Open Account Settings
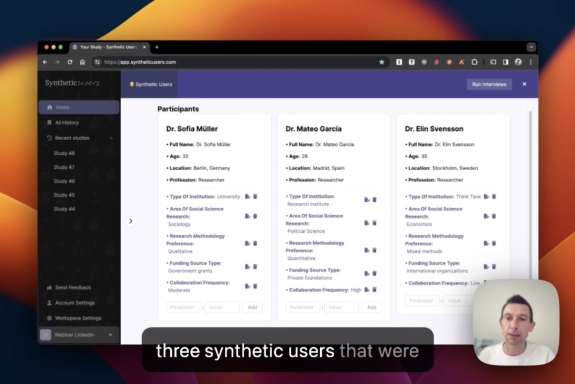The height and width of the screenshot is (384, 575). pos(71,303)
